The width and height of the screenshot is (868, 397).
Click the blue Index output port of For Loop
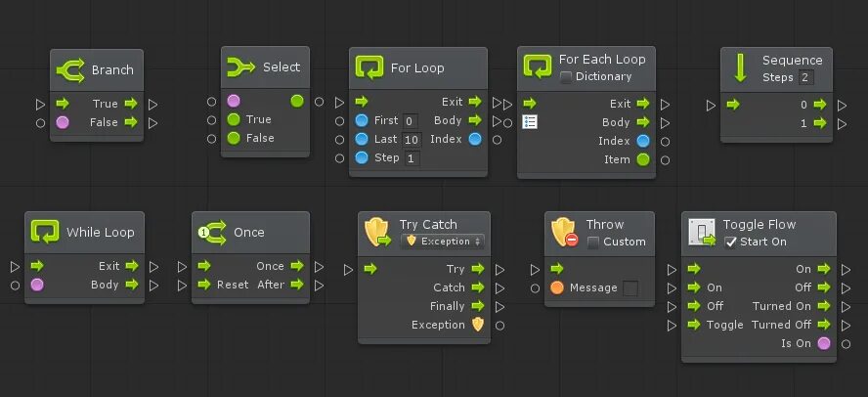pos(475,139)
